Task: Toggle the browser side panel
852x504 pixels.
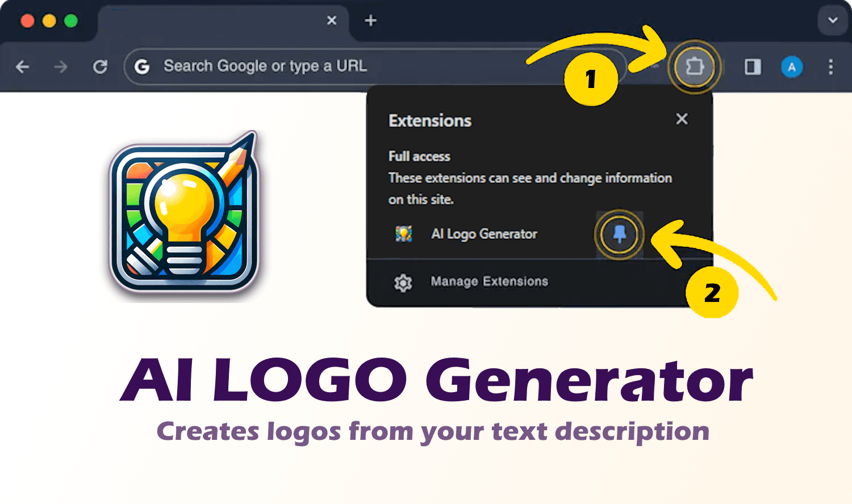Action: [x=753, y=67]
